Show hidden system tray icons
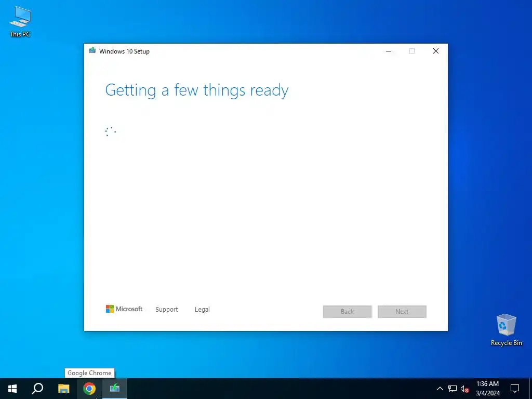 [440, 389]
